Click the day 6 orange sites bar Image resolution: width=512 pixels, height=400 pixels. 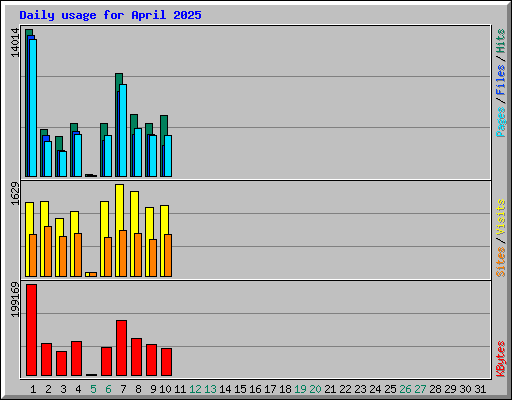point(108,257)
